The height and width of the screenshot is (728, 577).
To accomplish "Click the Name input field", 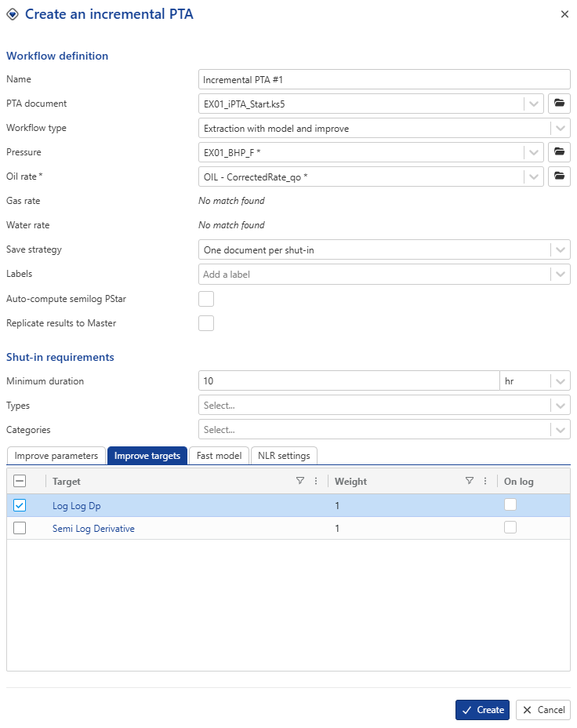I will click(x=384, y=79).
